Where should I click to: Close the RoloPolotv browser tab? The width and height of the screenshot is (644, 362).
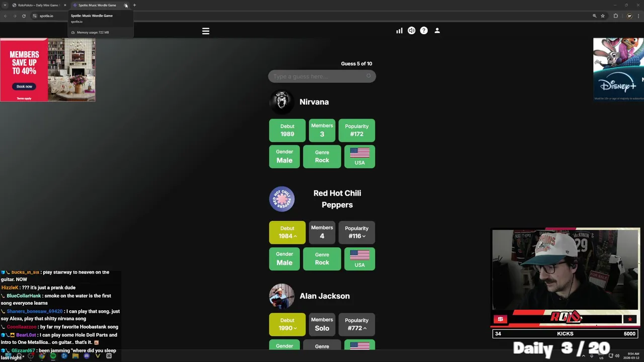[65, 5]
